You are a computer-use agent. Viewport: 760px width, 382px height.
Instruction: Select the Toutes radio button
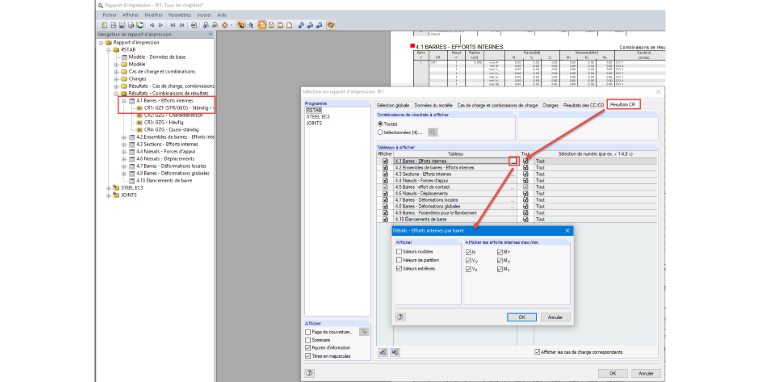point(380,124)
